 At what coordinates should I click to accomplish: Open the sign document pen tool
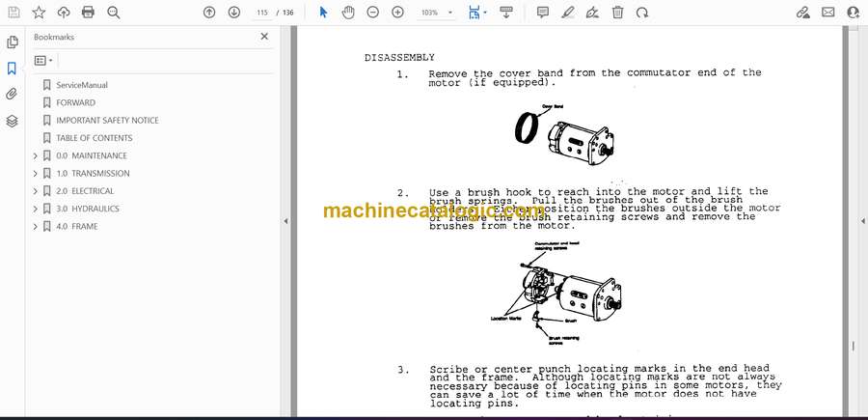point(592,13)
